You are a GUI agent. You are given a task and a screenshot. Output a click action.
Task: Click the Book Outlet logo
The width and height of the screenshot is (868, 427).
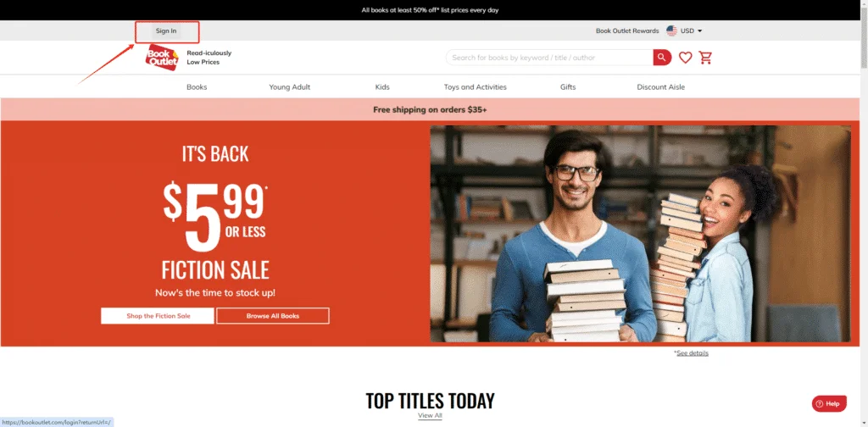[x=162, y=57]
